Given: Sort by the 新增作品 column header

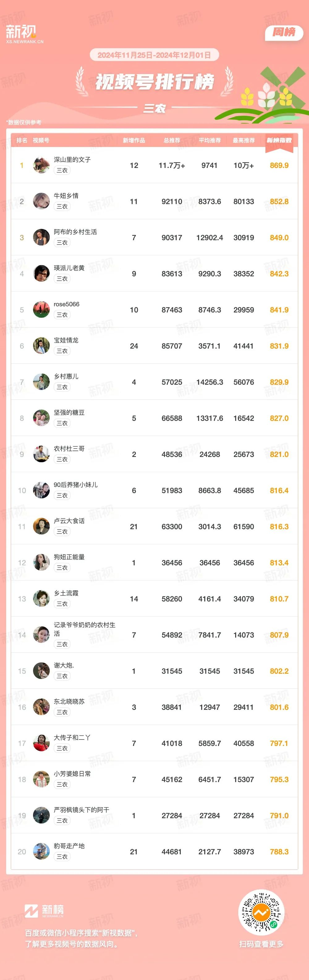Looking at the screenshot, I should click(x=133, y=140).
